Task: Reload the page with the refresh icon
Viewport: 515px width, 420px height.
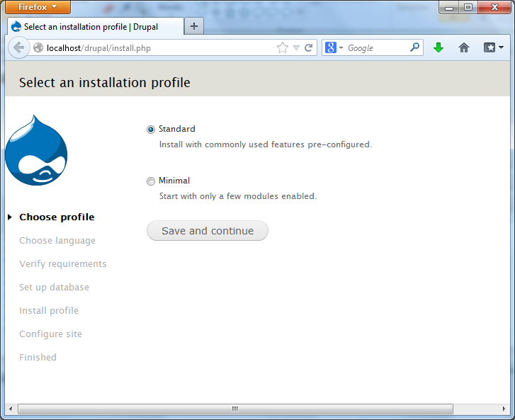Action: 308,48
